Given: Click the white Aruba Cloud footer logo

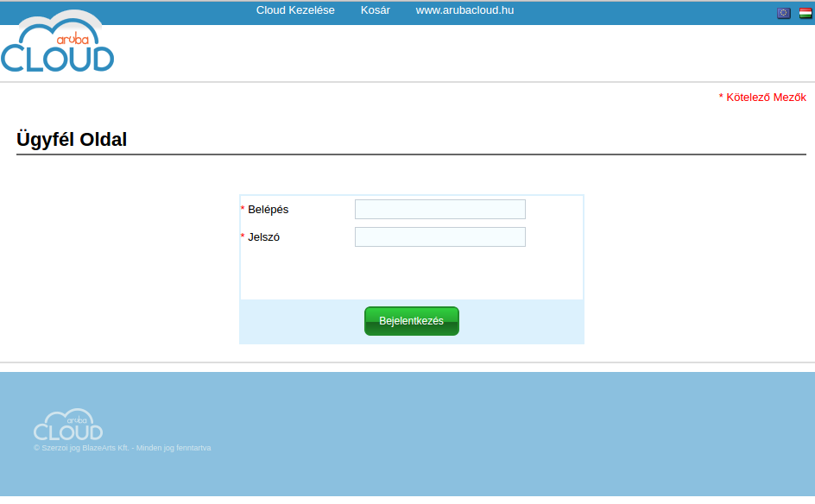Looking at the screenshot, I should coord(68,425).
